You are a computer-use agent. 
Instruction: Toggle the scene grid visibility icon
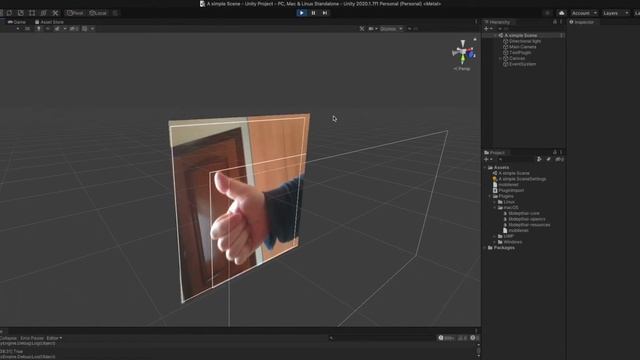[84, 29]
